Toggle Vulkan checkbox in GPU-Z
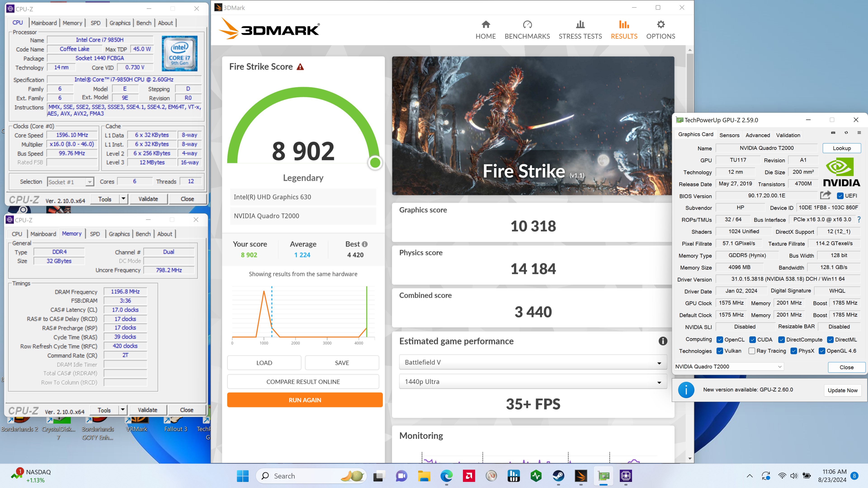Screen dimensions: 868x488 [x=720, y=351]
